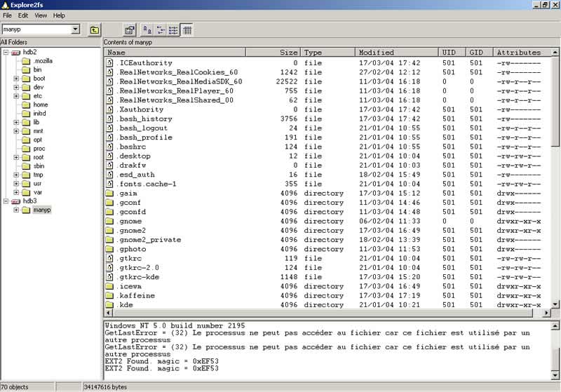Click the initrd folder icon in tree
This screenshot has height=392, width=561.
26,114
